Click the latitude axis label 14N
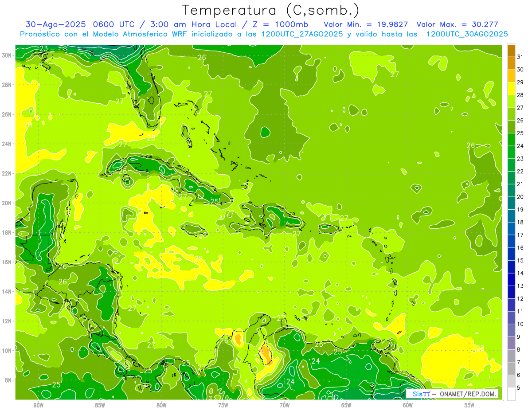532x411 pixels. (8, 292)
